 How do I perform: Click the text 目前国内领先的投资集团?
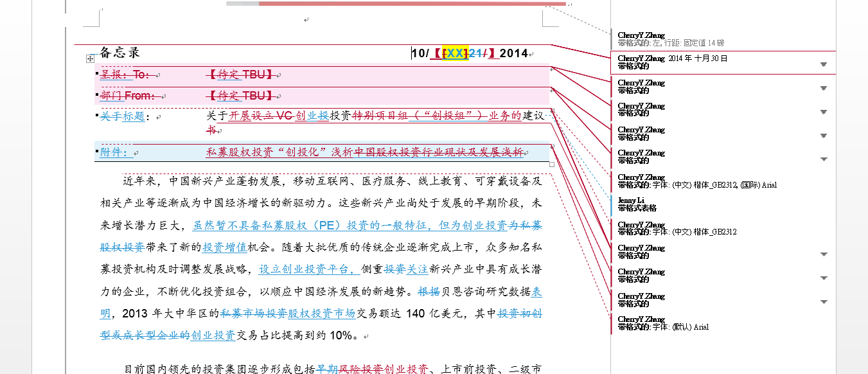pos(185,370)
